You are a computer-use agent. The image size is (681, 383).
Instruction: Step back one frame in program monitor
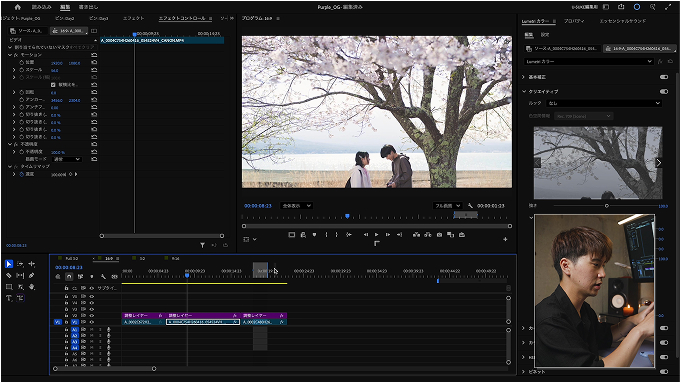(366, 234)
